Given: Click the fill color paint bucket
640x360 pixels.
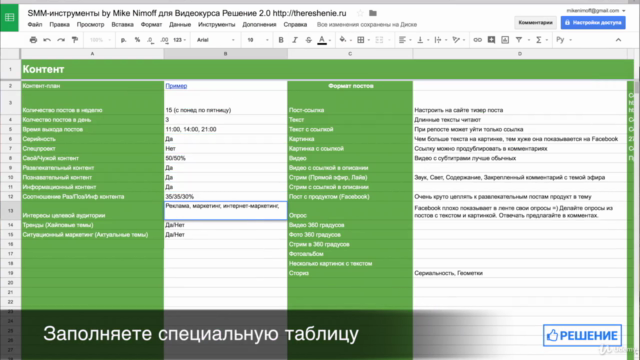Looking at the screenshot, I should coord(342,40).
